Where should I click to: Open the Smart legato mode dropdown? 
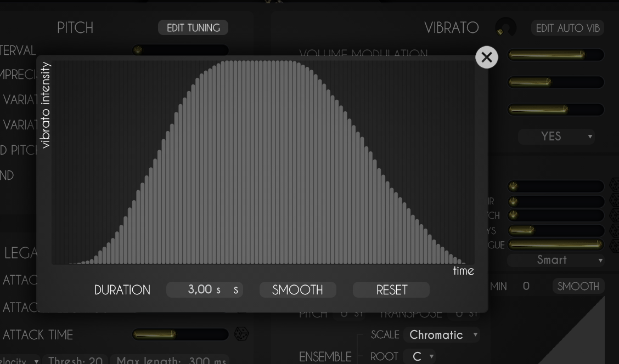coord(556,260)
